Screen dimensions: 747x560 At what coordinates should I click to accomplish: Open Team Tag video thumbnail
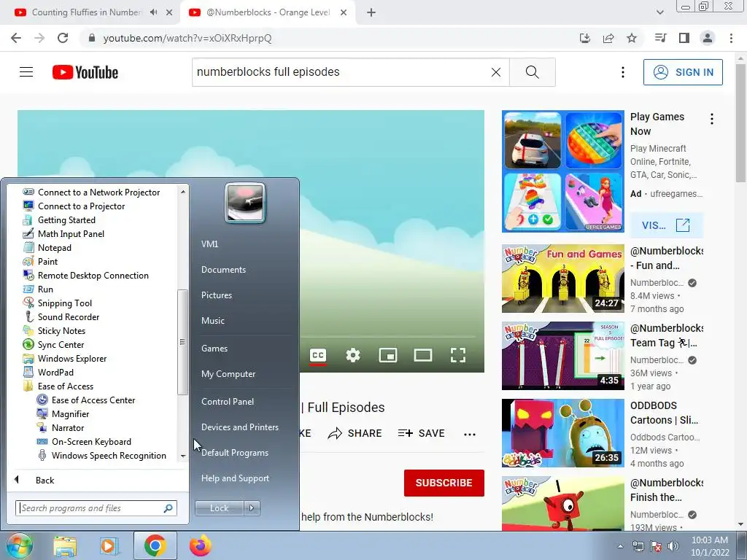click(562, 356)
